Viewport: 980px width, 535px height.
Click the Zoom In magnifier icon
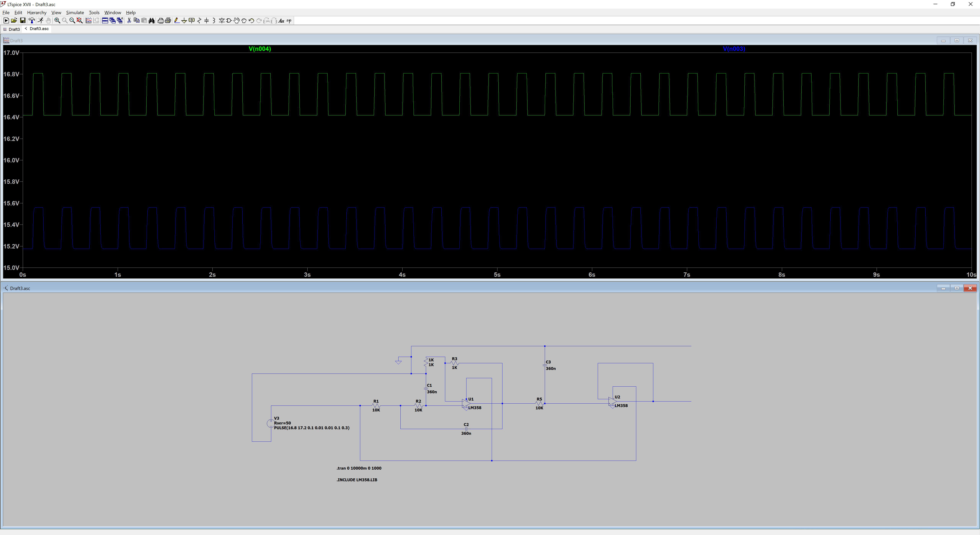click(57, 20)
